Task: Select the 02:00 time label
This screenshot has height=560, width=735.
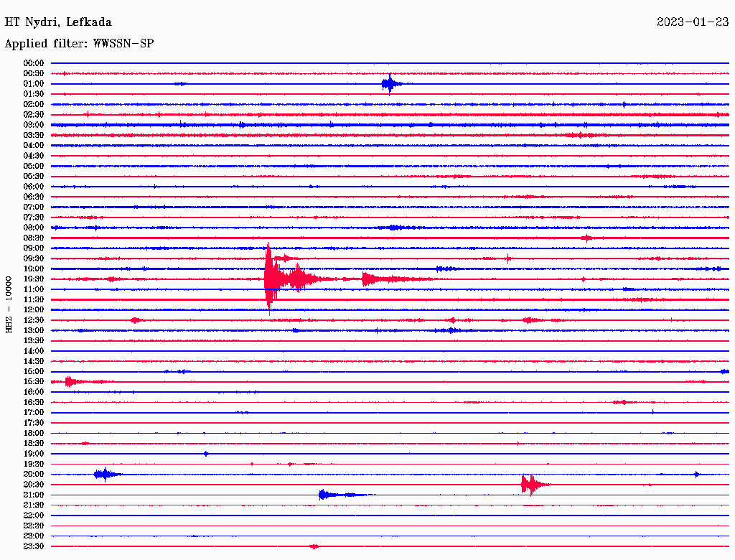Action: click(34, 104)
